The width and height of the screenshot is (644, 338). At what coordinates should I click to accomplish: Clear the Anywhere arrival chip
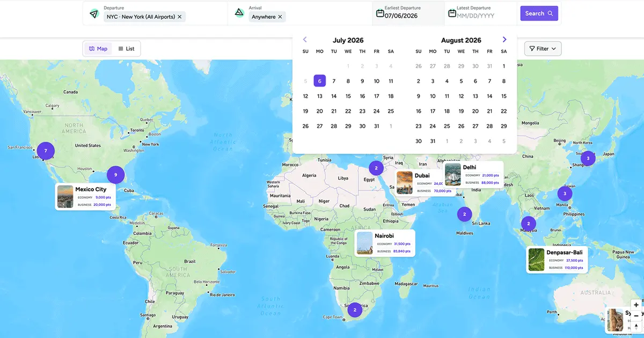pos(280,17)
